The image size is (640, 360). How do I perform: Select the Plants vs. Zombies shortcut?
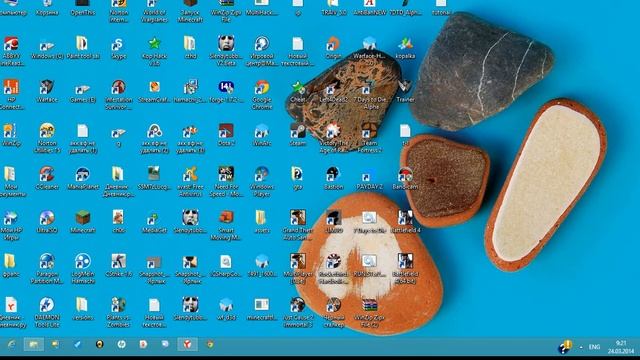118,312
